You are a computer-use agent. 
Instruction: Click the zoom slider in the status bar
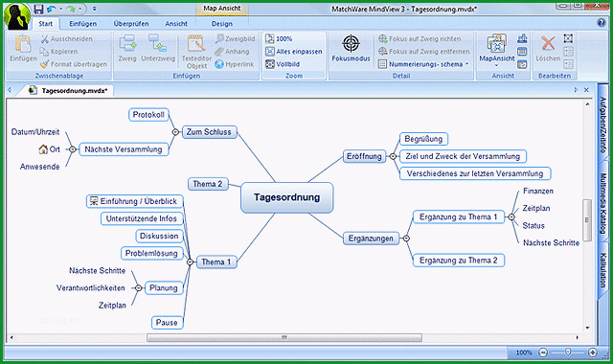tap(568, 353)
